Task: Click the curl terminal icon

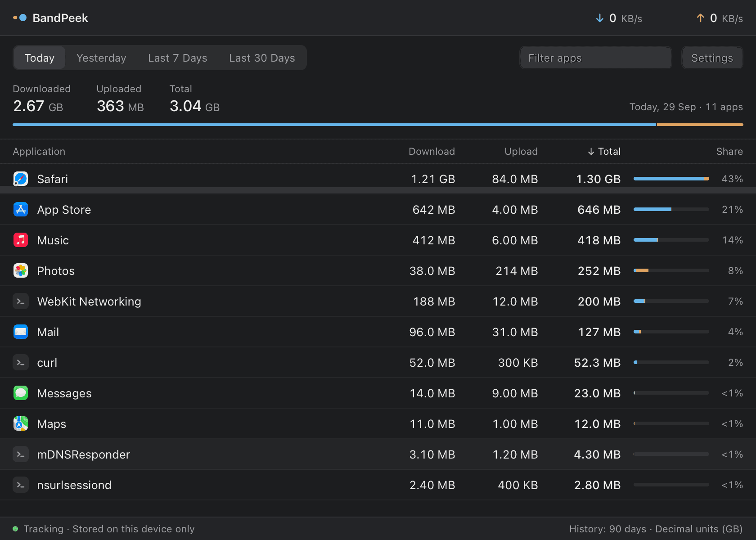Action: click(21, 363)
